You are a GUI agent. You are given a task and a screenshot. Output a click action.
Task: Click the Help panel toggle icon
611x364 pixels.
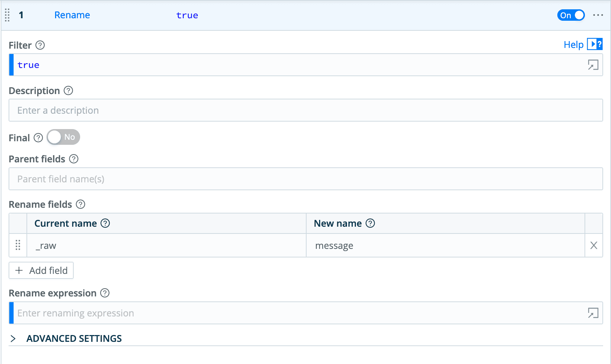595,44
